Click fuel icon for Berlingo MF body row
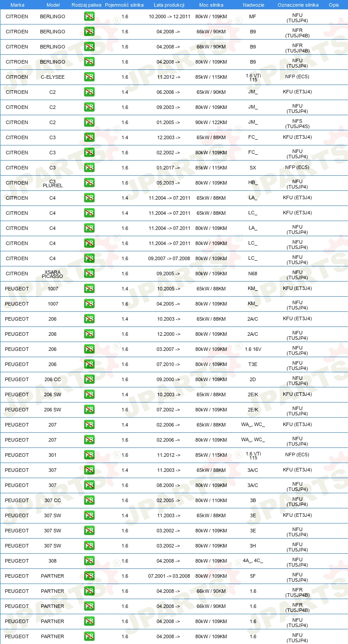 (89, 16)
